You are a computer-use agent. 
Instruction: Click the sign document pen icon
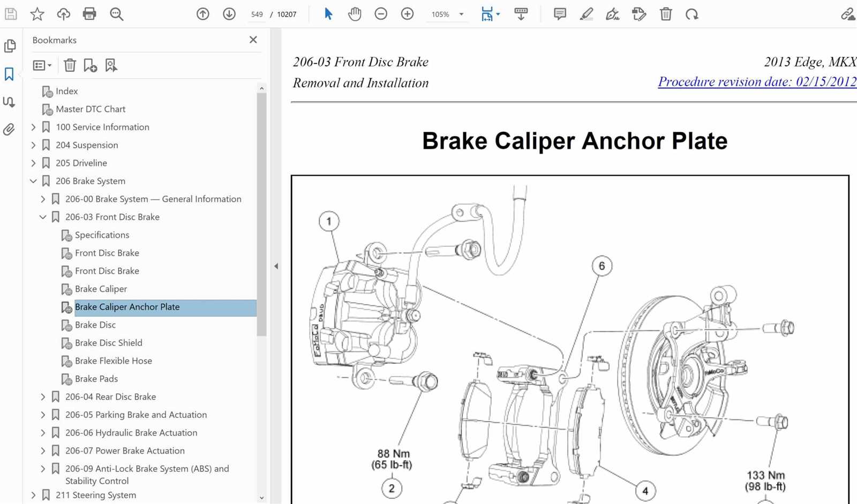(x=612, y=14)
